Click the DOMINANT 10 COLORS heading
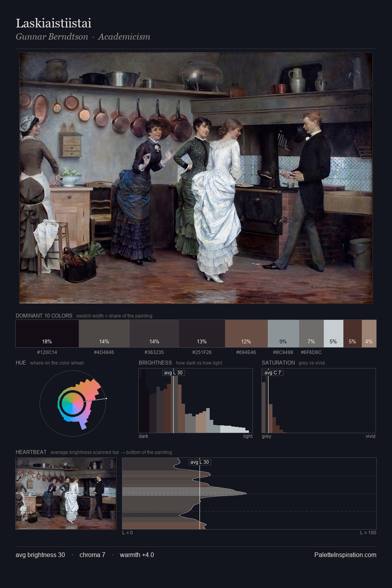 [x=44, y=316]
